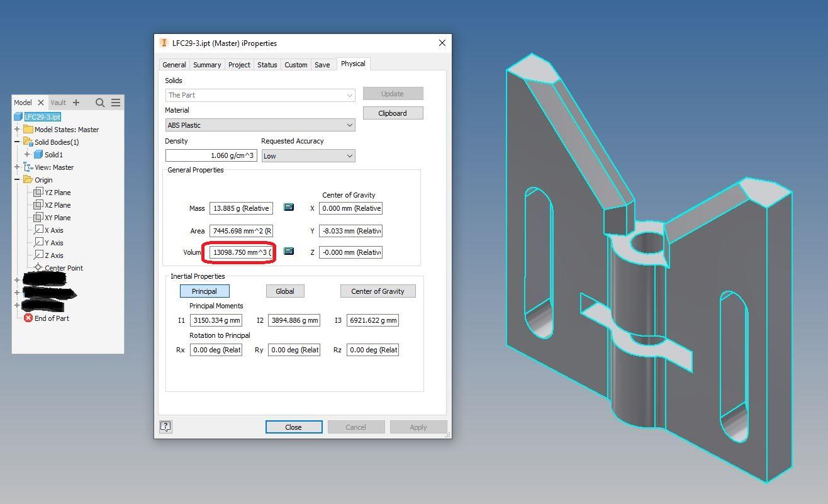Add a new browser panel with plus icon
The width and height of the screenshot is (828, 504).
[76, 103]
